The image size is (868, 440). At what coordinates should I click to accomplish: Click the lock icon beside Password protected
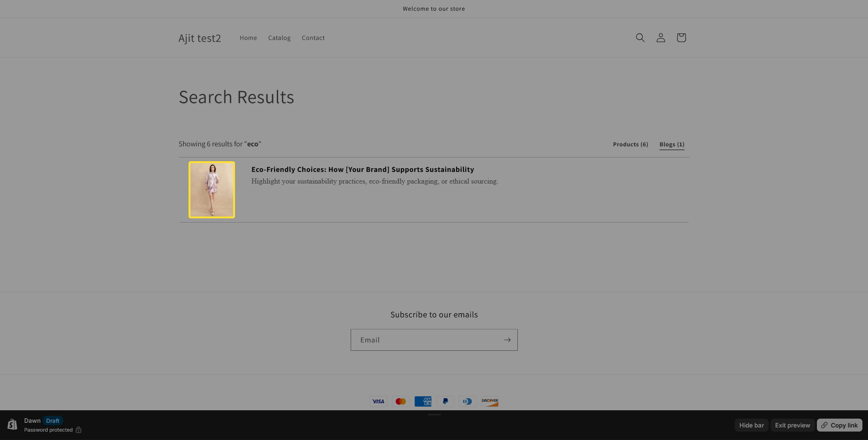(78, 430)
